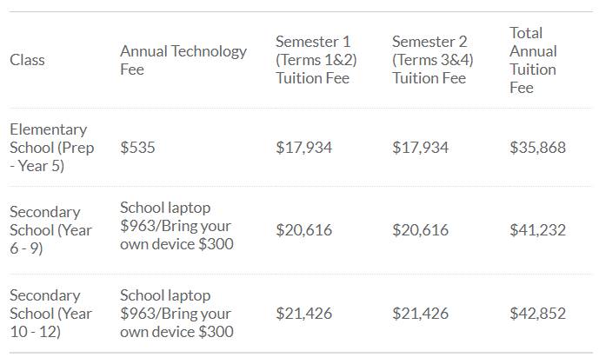Image resolution: width=599 pixels, height=364 pixels.
Task: Select the Elementary School (Prep - Year 5) cell
Action: (x=51, y=148)
